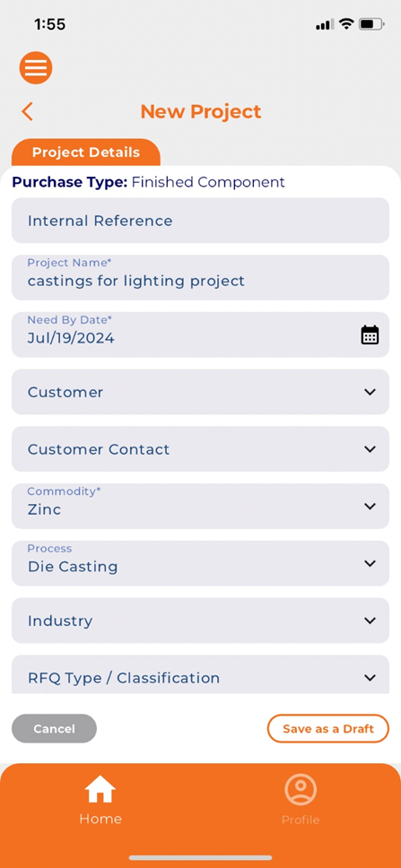This screenshot has height=868, width=401.
Task: Open the Commodity dropdown showing Zinc
Action: pos(201,506)
